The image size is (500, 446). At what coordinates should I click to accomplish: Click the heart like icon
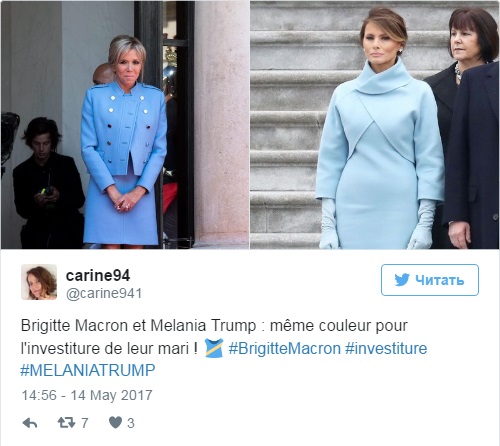115,423
